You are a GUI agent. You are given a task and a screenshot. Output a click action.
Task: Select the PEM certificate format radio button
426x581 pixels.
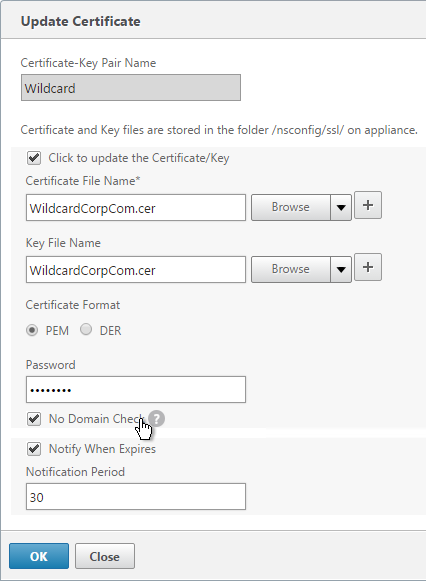tap(32, 330)
